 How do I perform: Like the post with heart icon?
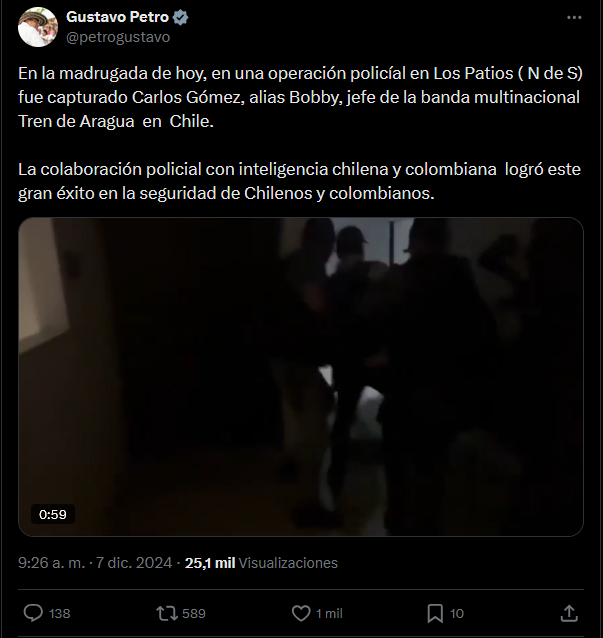[x=301, y=613]
